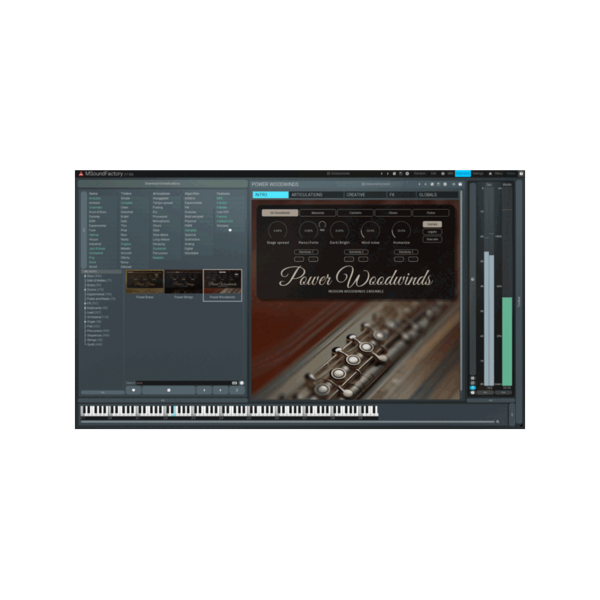Open Settings in top bar
The image size is (600, 600).
click(x=478, y=174)
